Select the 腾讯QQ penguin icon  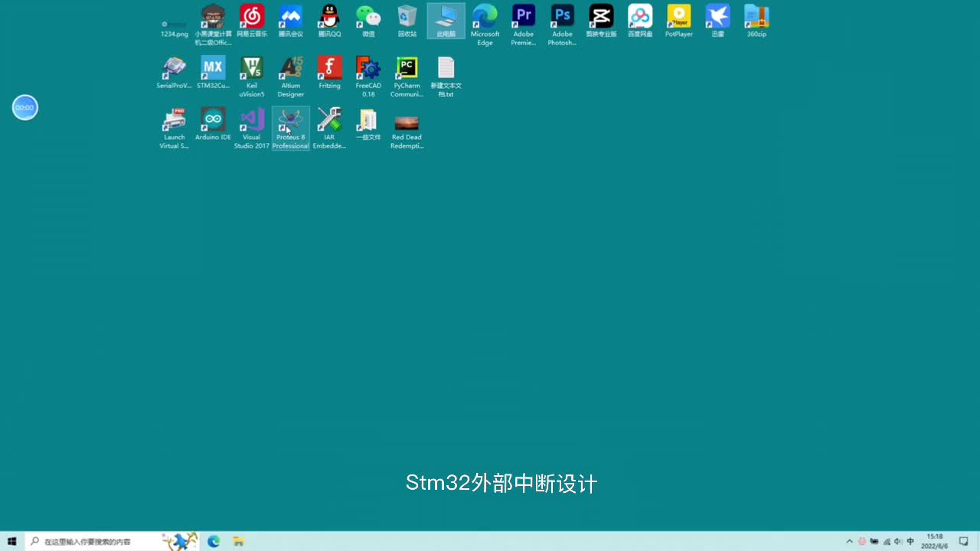pyautogui.click(x=329, y=21)
